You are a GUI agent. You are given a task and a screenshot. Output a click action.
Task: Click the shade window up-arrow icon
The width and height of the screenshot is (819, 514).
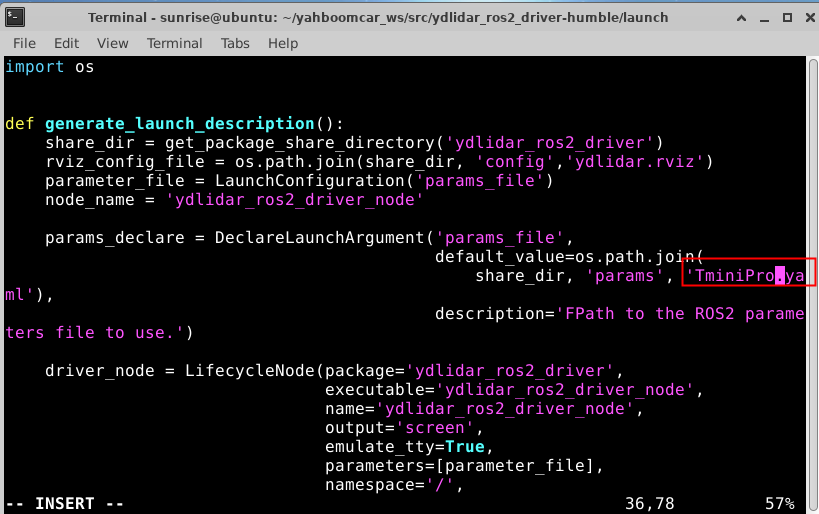(x=741, y=18)
